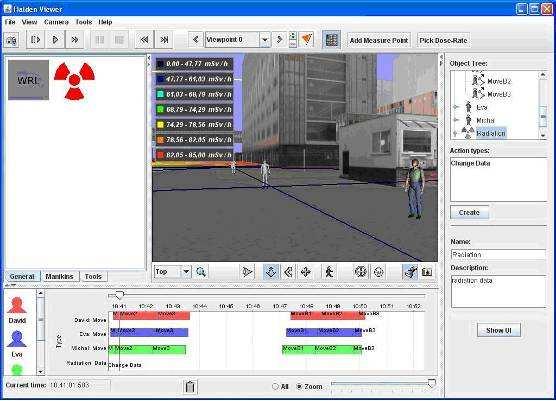Click the Add Measure Point button
The width and height of the screenshot is (556, 401).
point(378,40)
